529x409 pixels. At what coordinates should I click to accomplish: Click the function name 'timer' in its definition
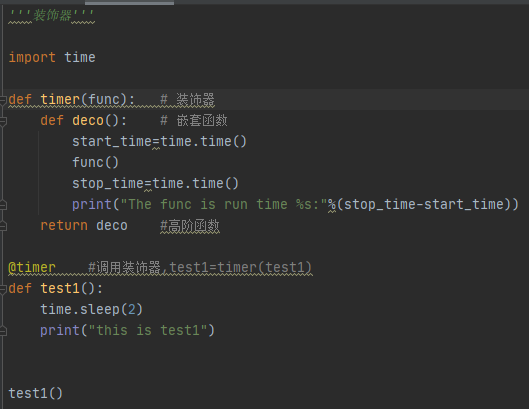60,100
